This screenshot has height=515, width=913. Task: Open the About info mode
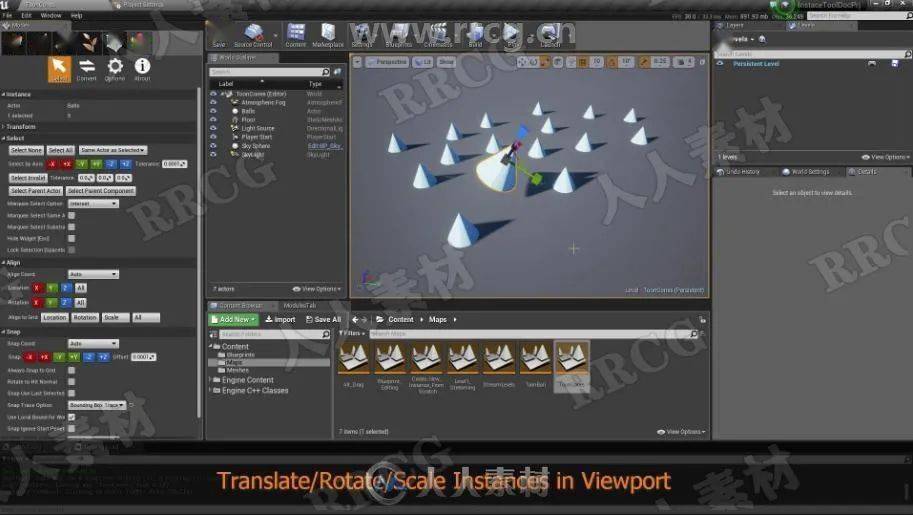point(142,69)
